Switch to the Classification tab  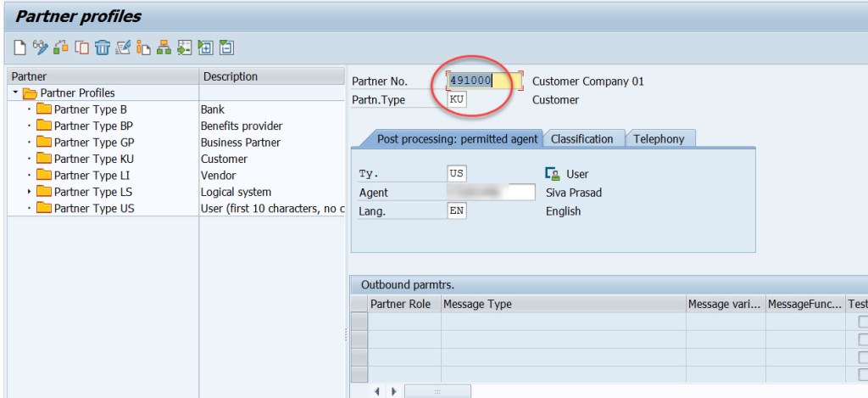581,139
